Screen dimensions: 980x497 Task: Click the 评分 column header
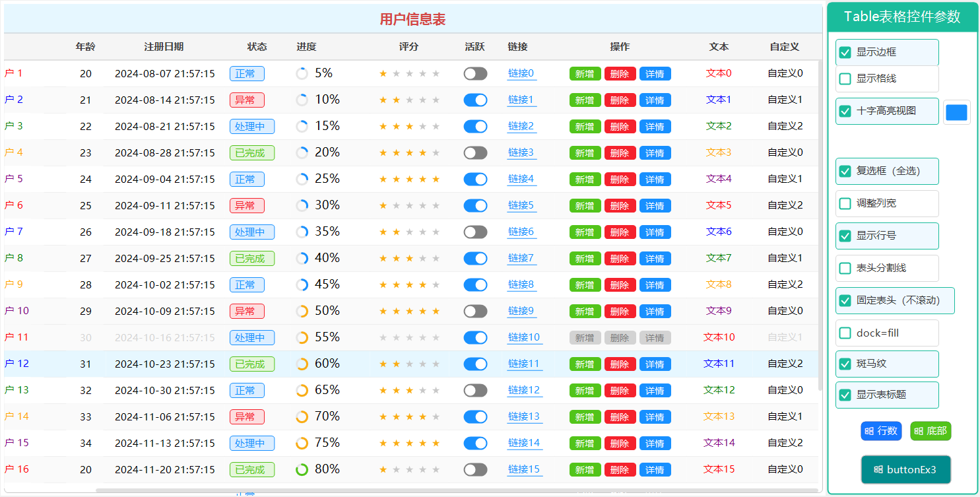(408, 47)
